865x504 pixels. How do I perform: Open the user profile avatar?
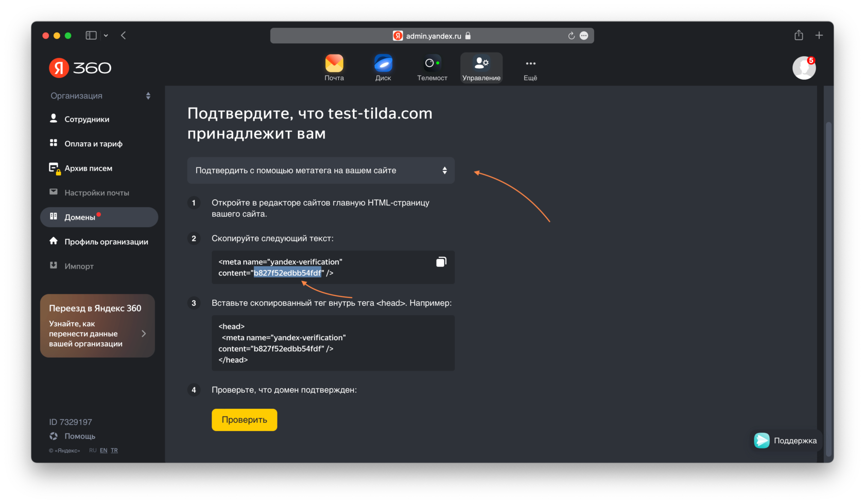pyautogui.click(x=804, y=68)
